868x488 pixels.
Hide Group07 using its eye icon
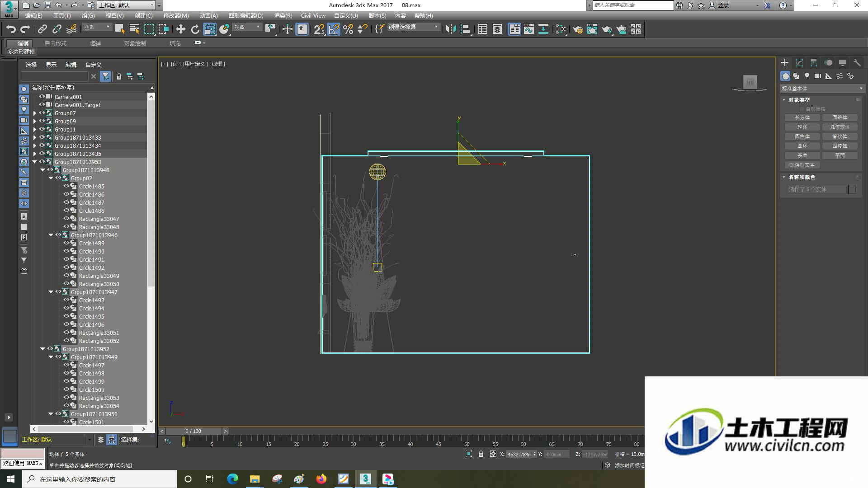coord(42,113)
